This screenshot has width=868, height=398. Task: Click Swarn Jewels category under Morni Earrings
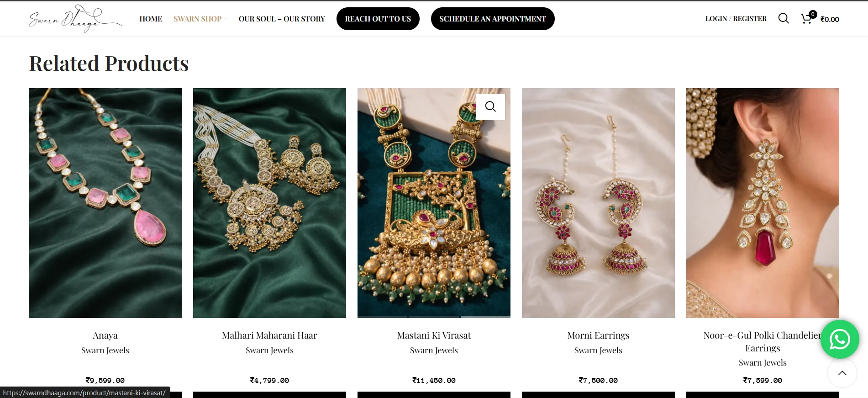[x=598, y=350]
